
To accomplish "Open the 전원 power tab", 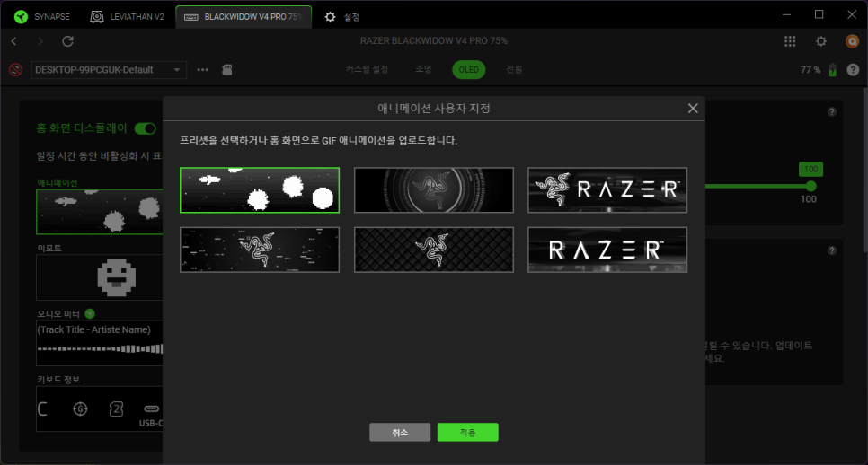I will pos(514,69).
